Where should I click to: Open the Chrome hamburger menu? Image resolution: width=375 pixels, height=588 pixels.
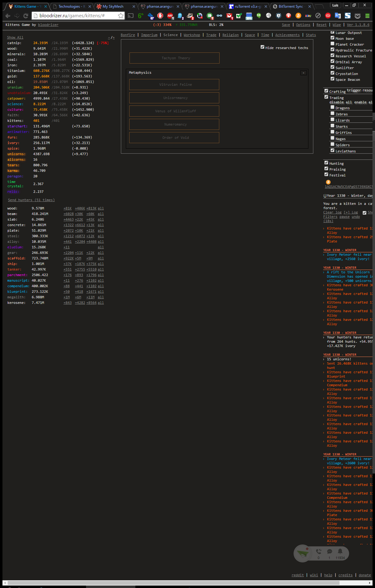pyautogui.click(x=367, y=16)
